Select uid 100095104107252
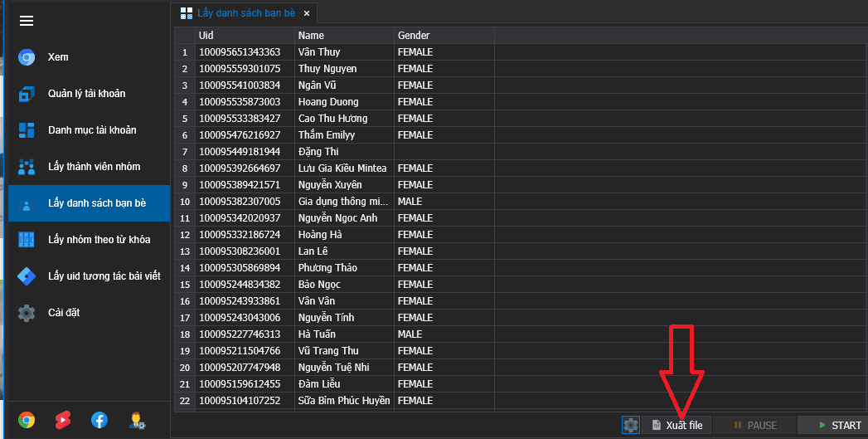The height and width of the screenshot is (439, 868). (x=240, y=402)
